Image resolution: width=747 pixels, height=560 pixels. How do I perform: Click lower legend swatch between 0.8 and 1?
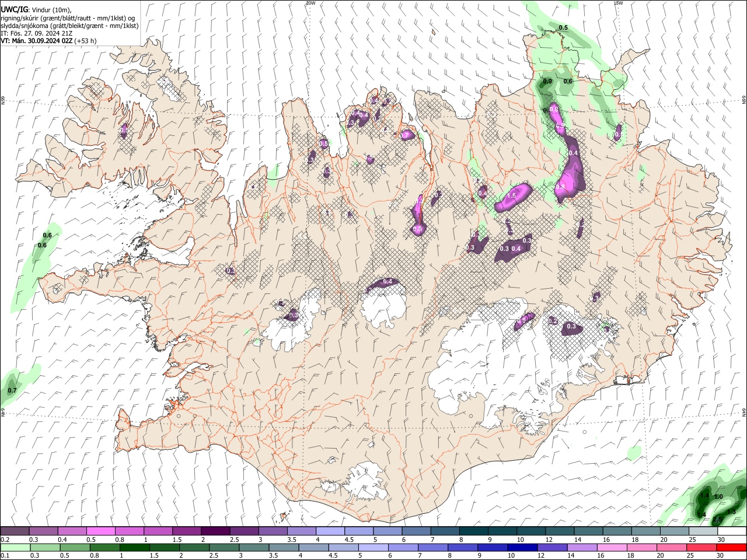[104, 547]
